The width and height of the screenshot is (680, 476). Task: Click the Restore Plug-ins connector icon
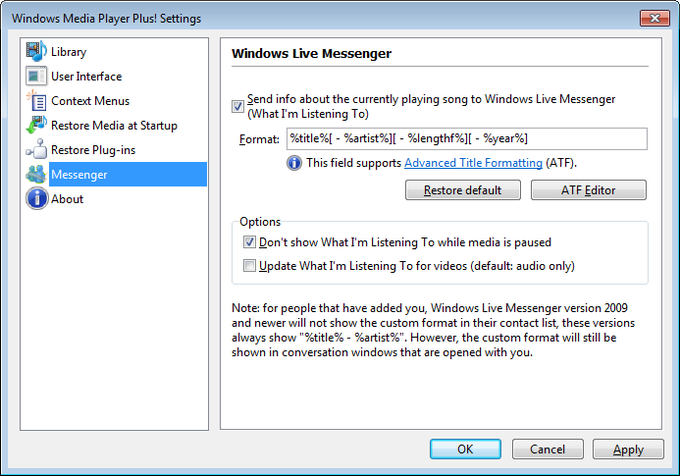(x=36, y=150)
